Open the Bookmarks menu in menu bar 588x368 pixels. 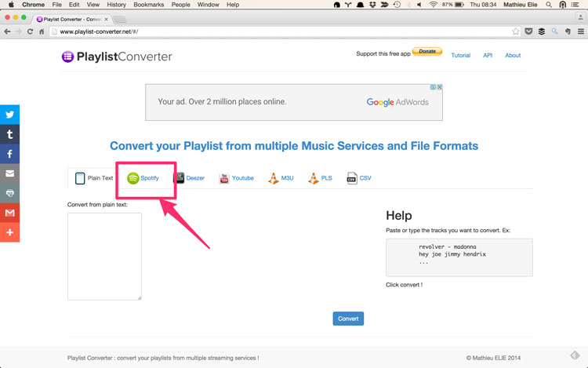(x=148, y=5)
